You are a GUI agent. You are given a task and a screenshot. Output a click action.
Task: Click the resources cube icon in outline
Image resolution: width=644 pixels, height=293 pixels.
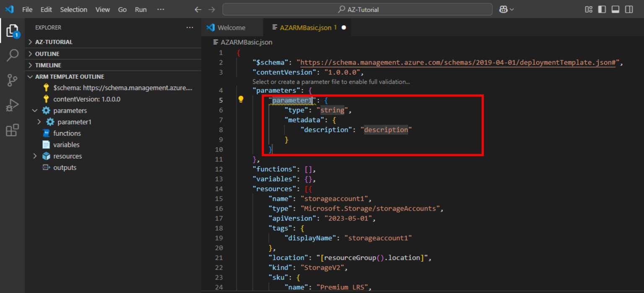coord(46,156)
